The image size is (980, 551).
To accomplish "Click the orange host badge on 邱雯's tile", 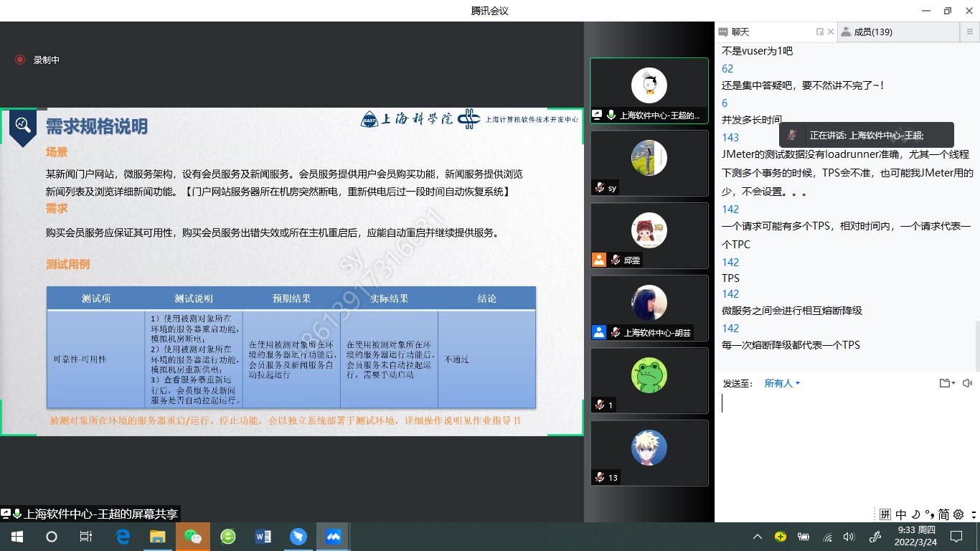I will tap(599, 260).
